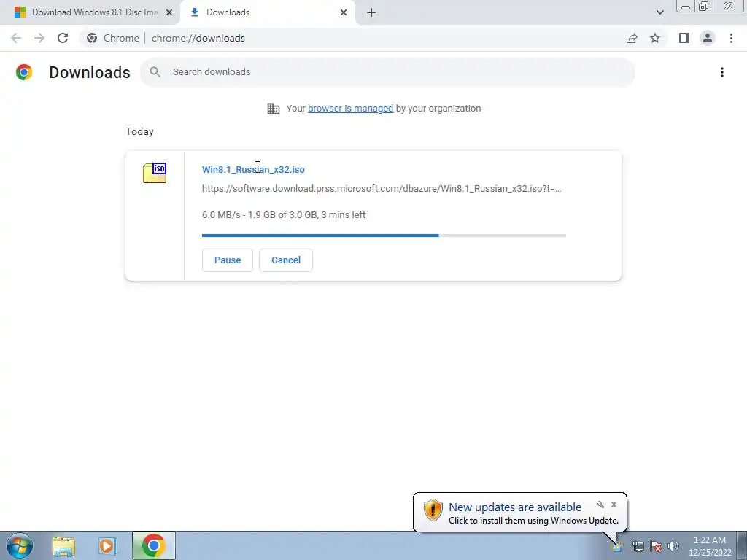
Task: Click the browser forward arrow
Action: pos(39,38)
